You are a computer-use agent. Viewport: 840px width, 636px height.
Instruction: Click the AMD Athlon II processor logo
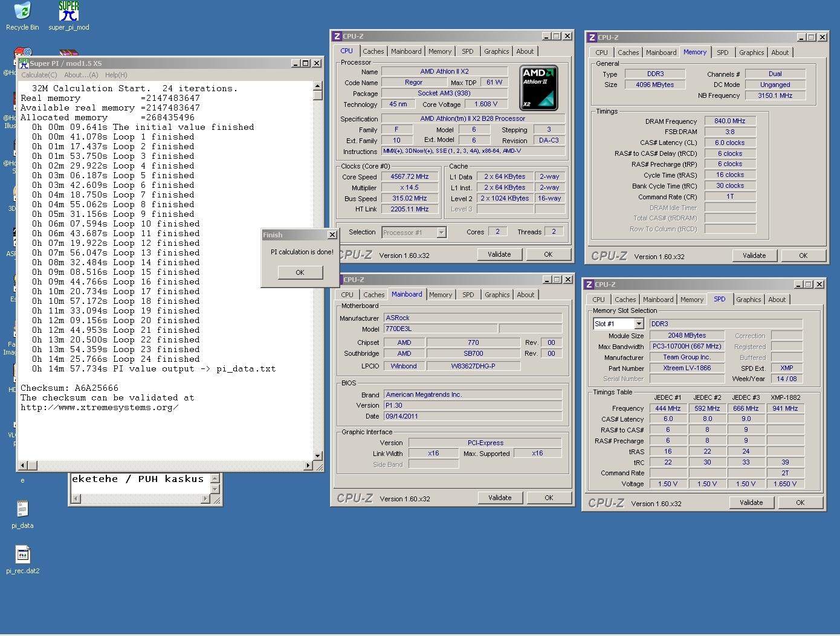(x=538, y=88)
